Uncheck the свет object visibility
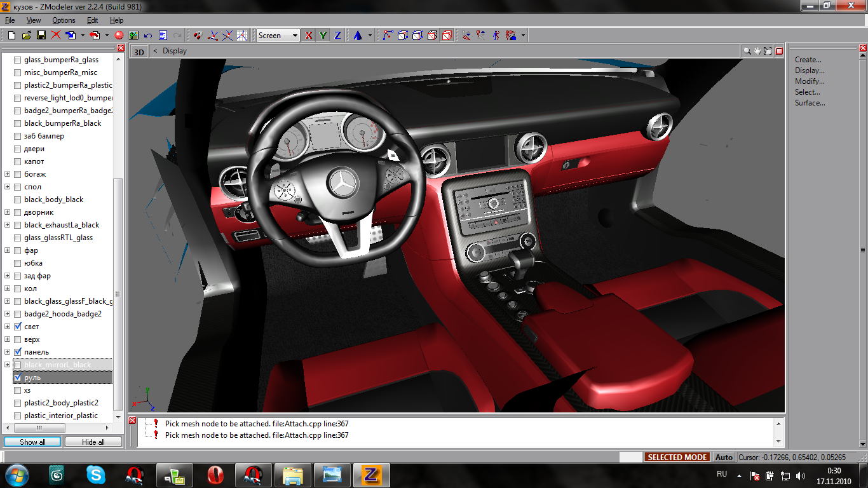The height and width of the screenshot is (488, 868). [18, 327]
